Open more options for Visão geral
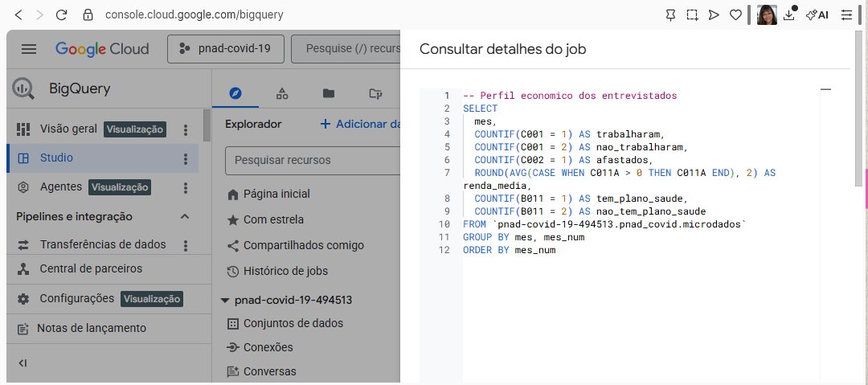 pyautogui.click(x=186, y=129)
